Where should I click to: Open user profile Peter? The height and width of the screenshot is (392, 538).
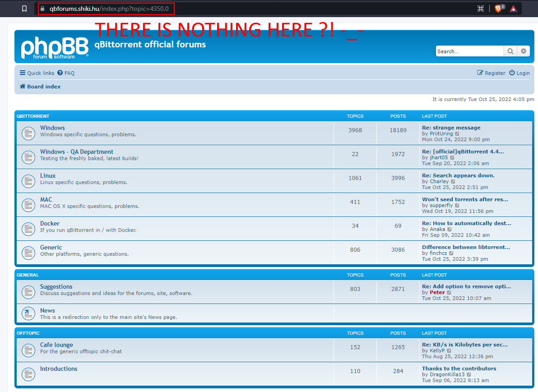click(x=437, y=293)
